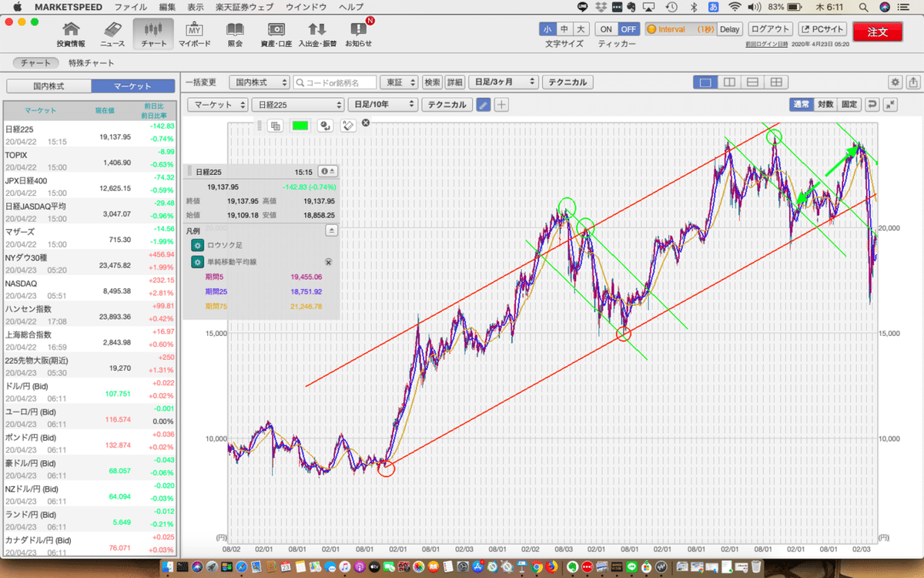The width and height of the screenshot is (924, 578).
Task: Remove the 単純移動平均線 indicator
Action: tap(328, 262)
